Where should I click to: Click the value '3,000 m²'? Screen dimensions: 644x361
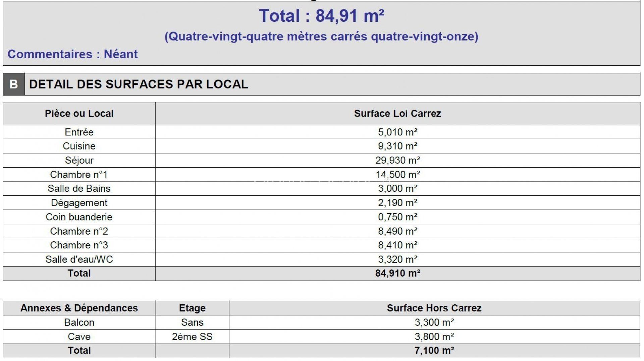point(397,188)
